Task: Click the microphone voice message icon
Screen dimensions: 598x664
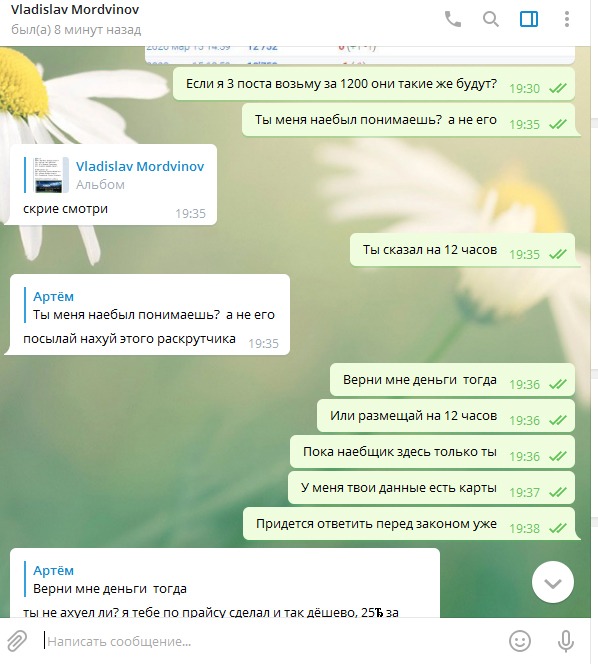Action: pos(565,641)
